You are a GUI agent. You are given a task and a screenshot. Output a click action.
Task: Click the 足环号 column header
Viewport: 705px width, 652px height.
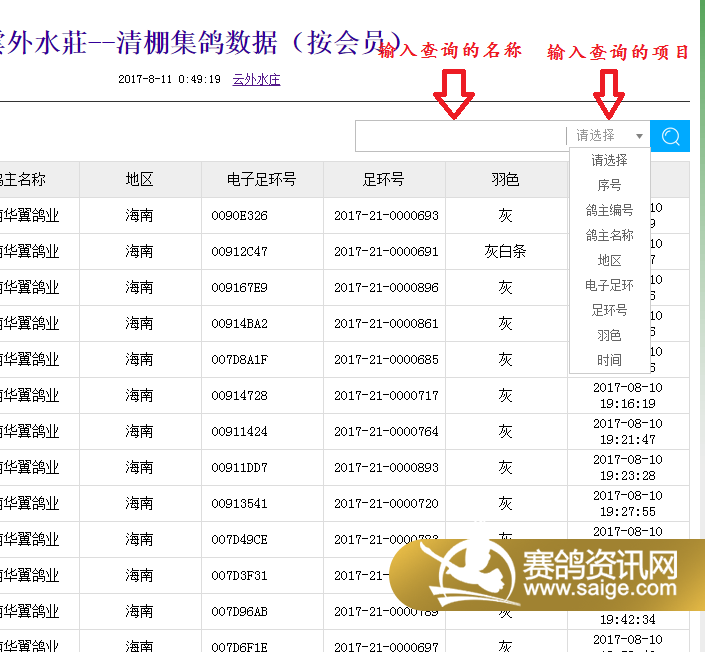click(x=384, y=180)
